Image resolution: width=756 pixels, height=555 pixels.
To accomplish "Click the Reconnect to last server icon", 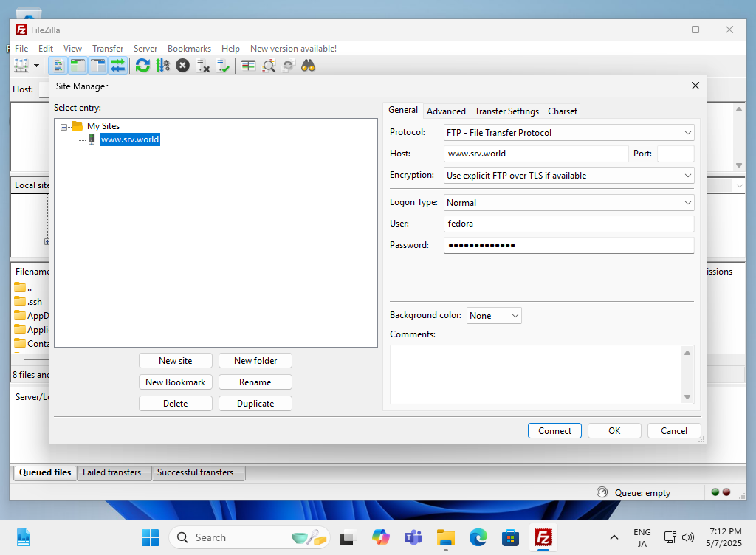I will point(223,66).
